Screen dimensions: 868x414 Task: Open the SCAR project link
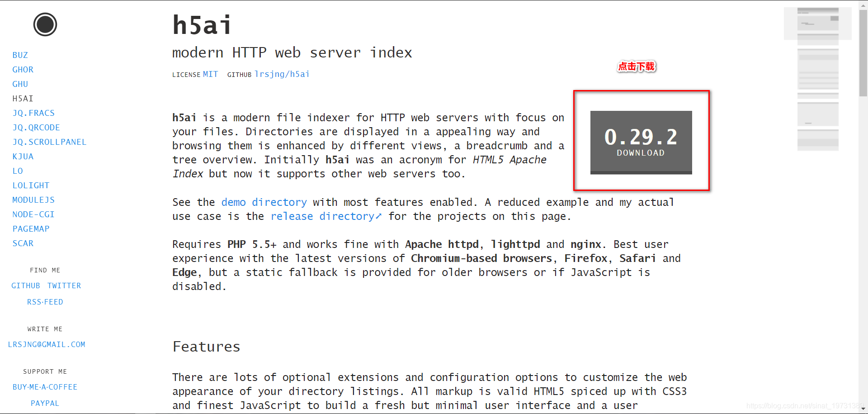(23, 243)
